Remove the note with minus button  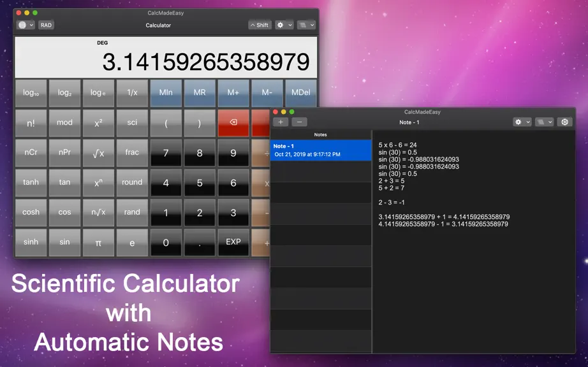[299, 122]
